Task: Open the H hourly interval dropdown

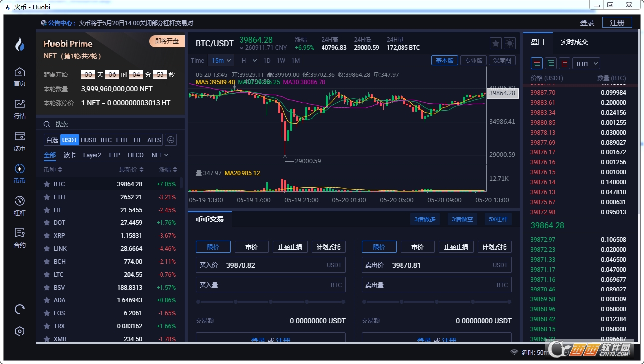Action: point(249,60)
